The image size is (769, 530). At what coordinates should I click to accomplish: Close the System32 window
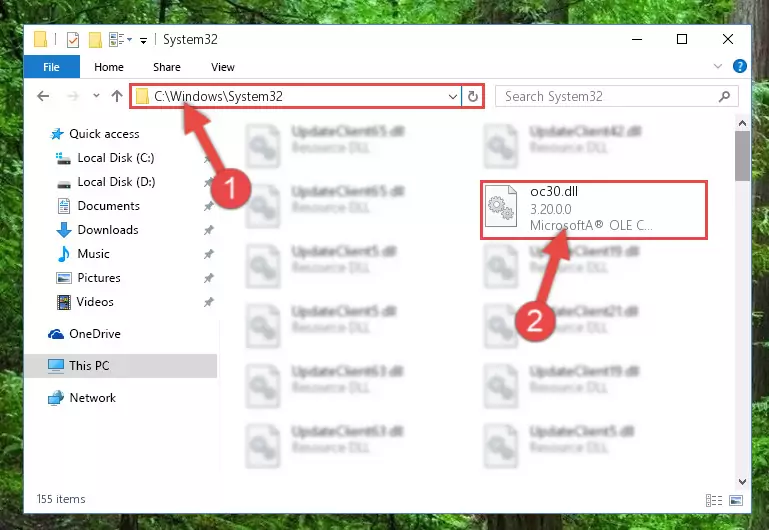point(728,39)
